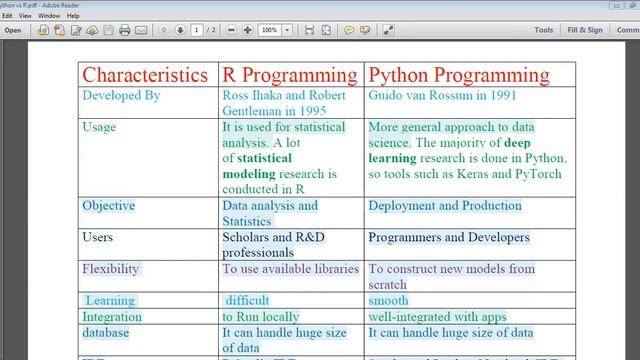The height and width of the screenshot is (360, 640).
Task: Print the document with printer icon
Action: click(x=124, y=30)
